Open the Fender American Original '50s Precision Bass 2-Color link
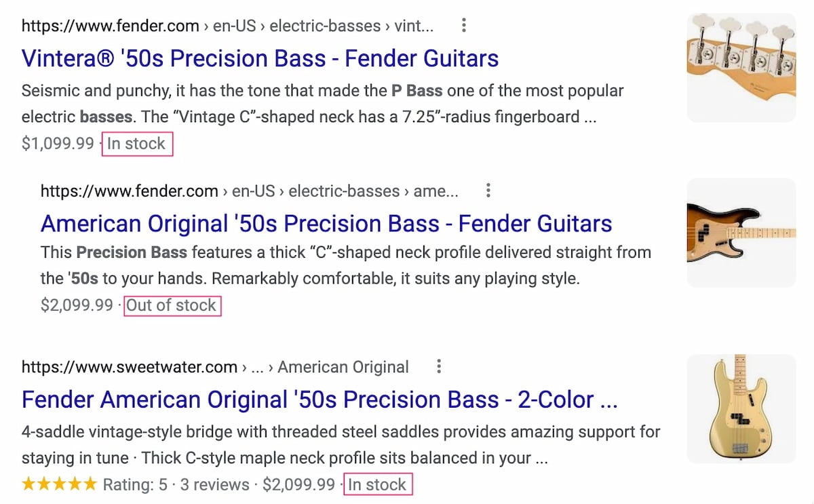Image resolution: width=814 pixels, height=504 pixels. 319,400
